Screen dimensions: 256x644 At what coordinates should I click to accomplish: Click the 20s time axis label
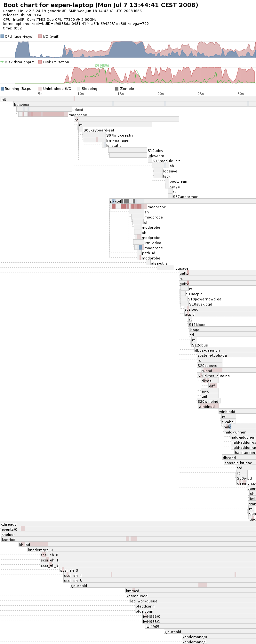pyautogui.click(x=161, y=94)
